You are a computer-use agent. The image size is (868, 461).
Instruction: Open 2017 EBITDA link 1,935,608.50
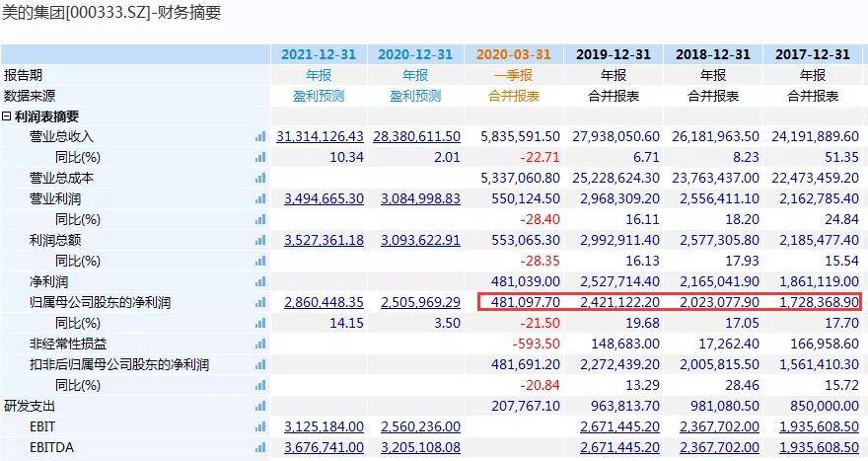coord(819,448)
